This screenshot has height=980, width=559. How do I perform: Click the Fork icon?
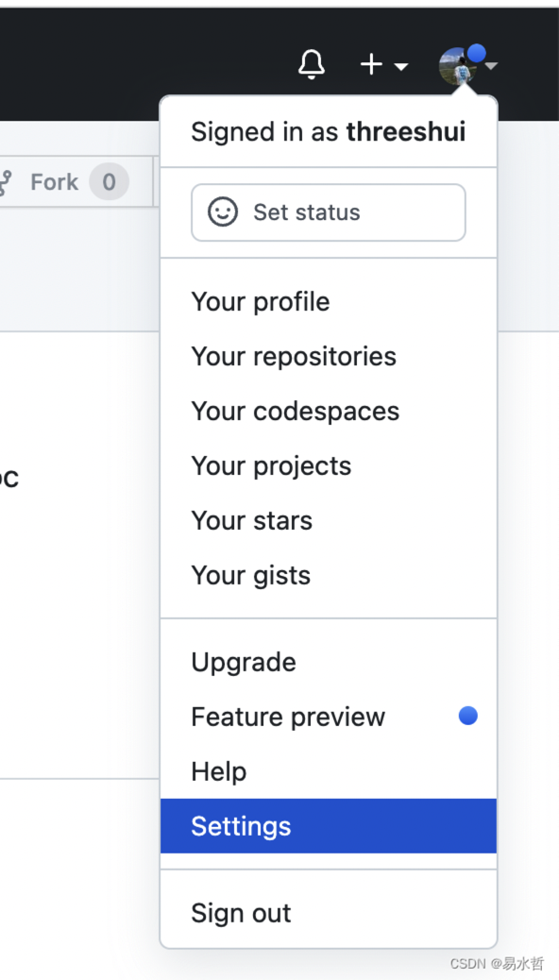click(x=5, y=182)
